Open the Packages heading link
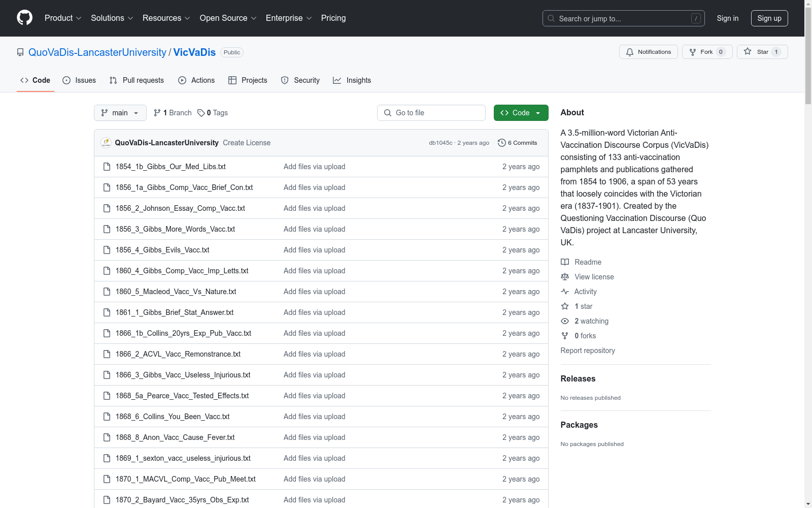This screenshot has height=508, width=812. point(579,425)
